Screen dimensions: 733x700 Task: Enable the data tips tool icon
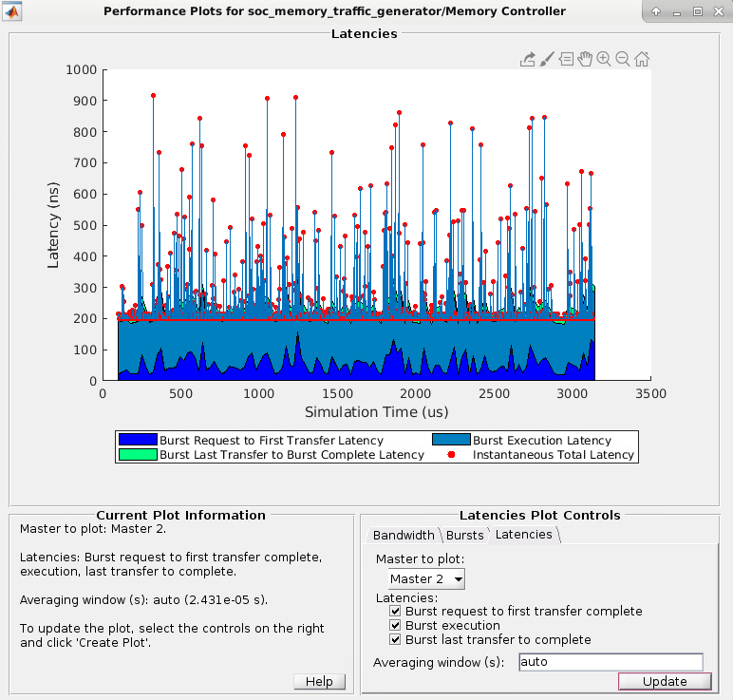566,60
